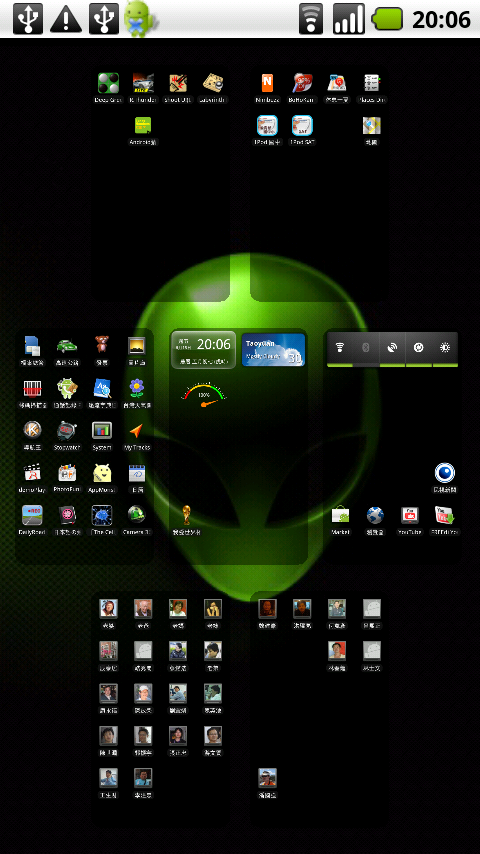Open the first USB notification icon in status bar
The image size is (480, 854).
[28, 19]
